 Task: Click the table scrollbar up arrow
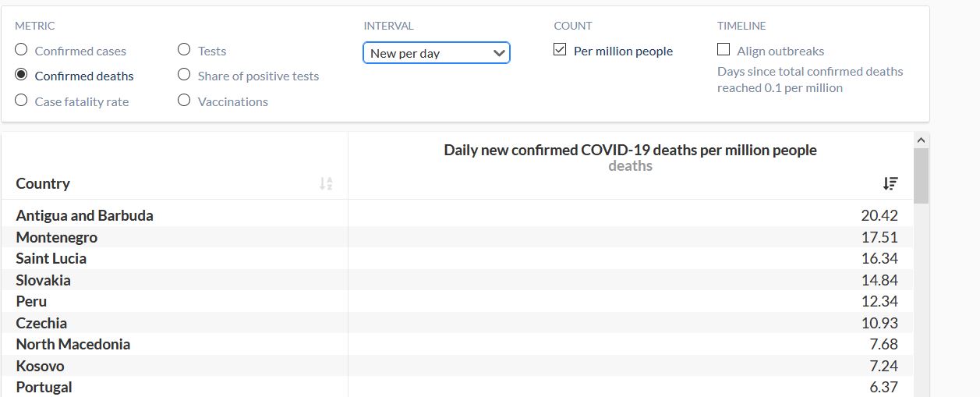pos(920,140)
